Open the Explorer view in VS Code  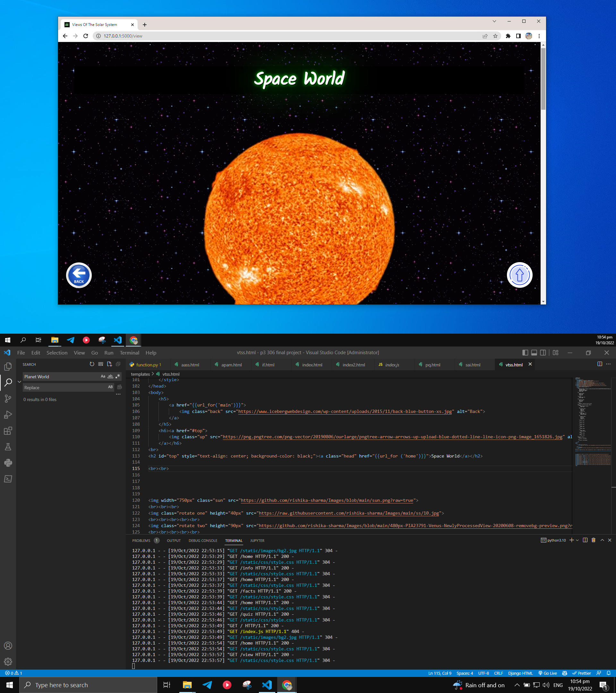pyautogui.click(x=8, y=366)
